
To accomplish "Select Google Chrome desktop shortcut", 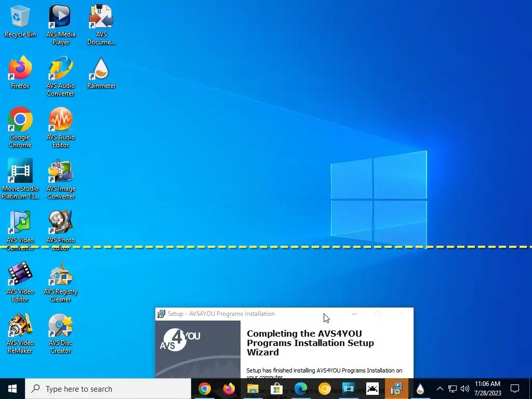I will pyautogui.click(x=20, y=128).
